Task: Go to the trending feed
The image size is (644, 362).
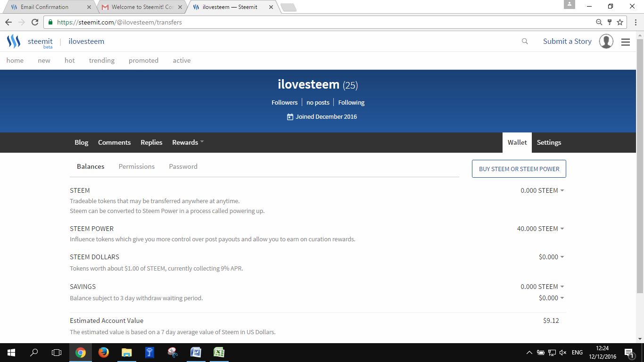Action: click(x=102, y=60)
